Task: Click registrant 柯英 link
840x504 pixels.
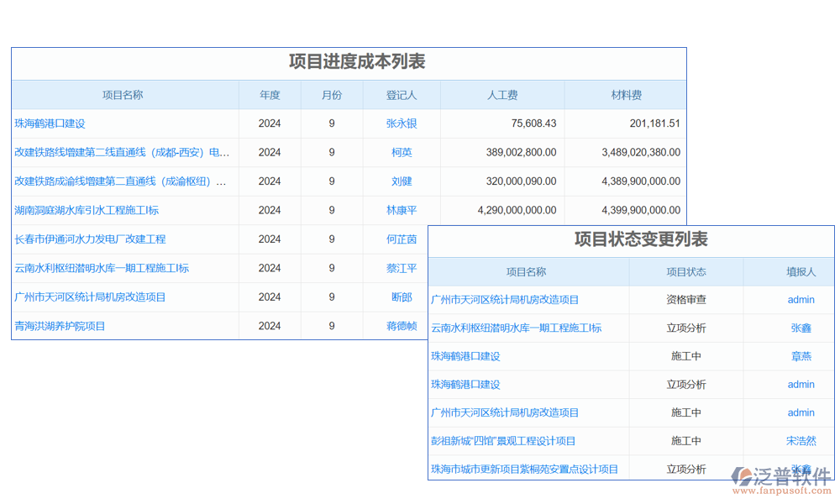Action: 402,152
